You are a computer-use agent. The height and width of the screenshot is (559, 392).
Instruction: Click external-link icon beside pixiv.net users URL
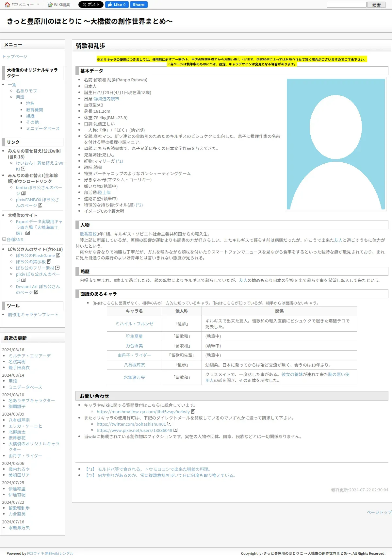(175, 430)
